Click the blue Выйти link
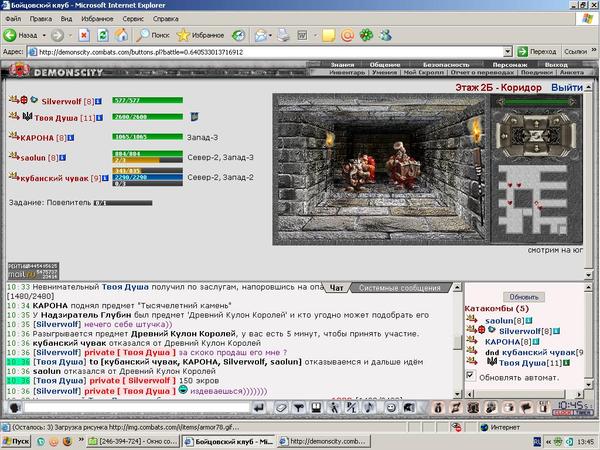The width and height of the screenshot is (600, 450). 567,88
